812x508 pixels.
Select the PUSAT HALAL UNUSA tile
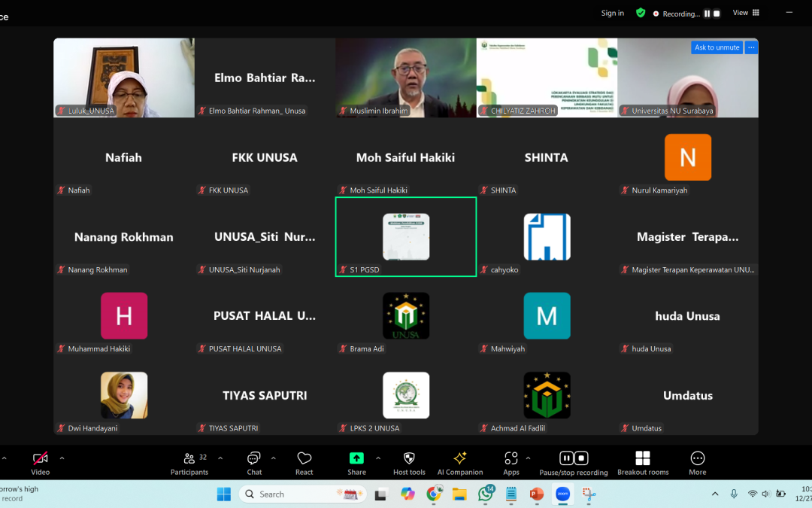[x=265, y=316]
